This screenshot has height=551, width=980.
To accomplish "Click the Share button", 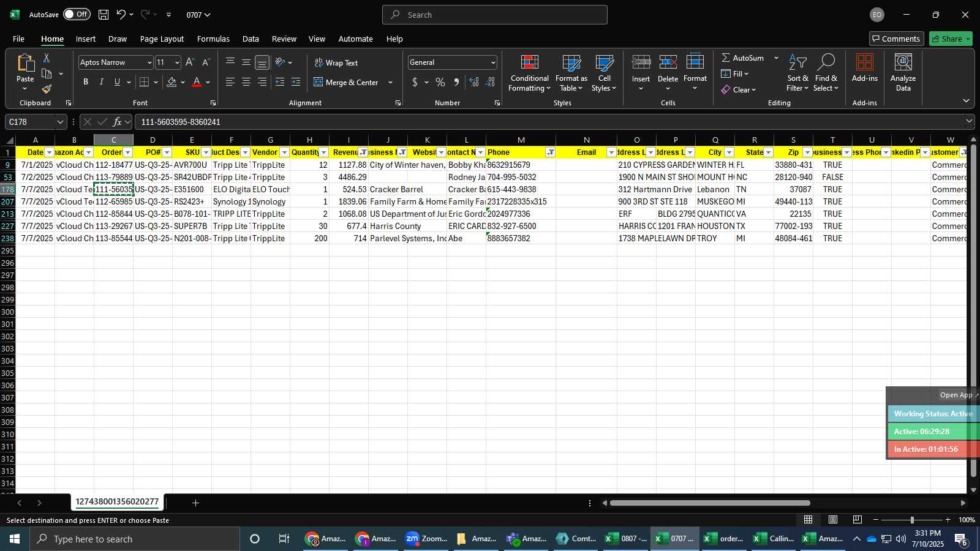I will tap(951, 39).
